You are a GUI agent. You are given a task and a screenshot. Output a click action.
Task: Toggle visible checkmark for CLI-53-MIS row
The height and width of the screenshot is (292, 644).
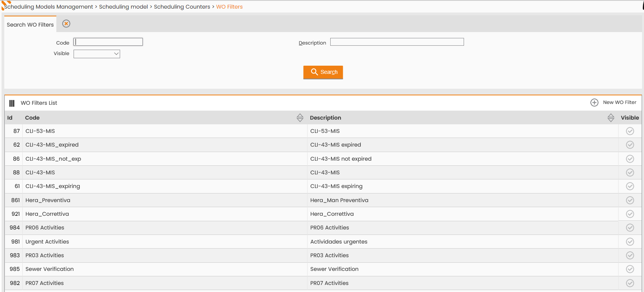click(x=630, y=131)
